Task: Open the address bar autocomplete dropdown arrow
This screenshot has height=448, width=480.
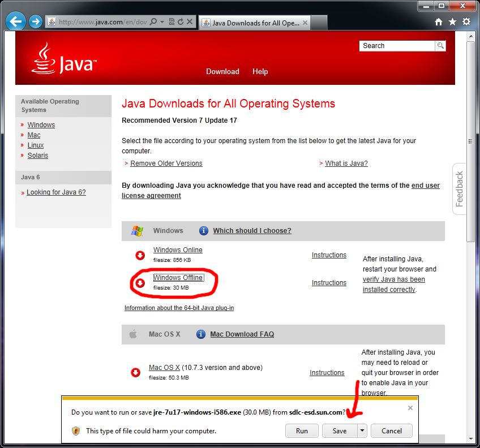Action: (162, 21)
